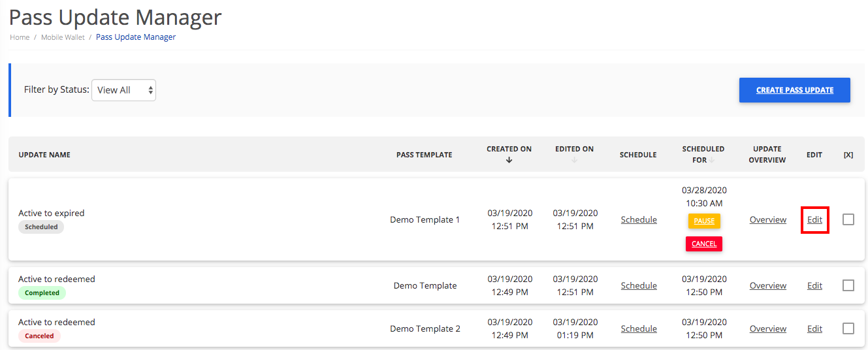This screenshot has height=350, width=868.
Task: Cancel the scheduled update
Action: (x=703, y=244)
